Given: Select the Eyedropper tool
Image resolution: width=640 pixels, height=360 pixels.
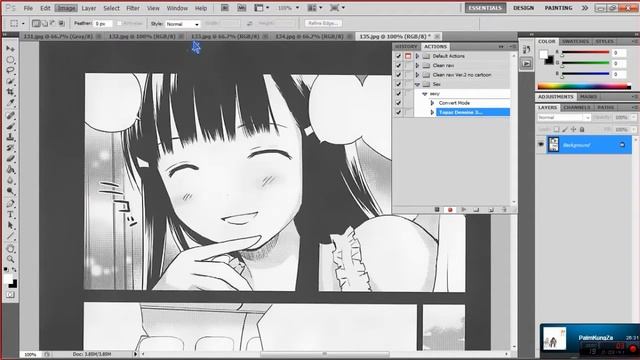Looking at the screenshot, I should click(x=10, y=102).
